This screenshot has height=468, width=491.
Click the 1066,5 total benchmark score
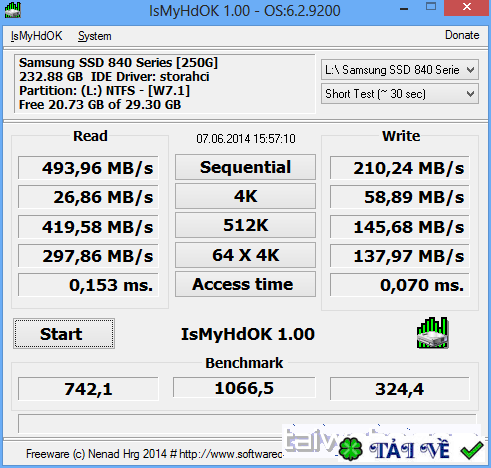coord(244,388)
